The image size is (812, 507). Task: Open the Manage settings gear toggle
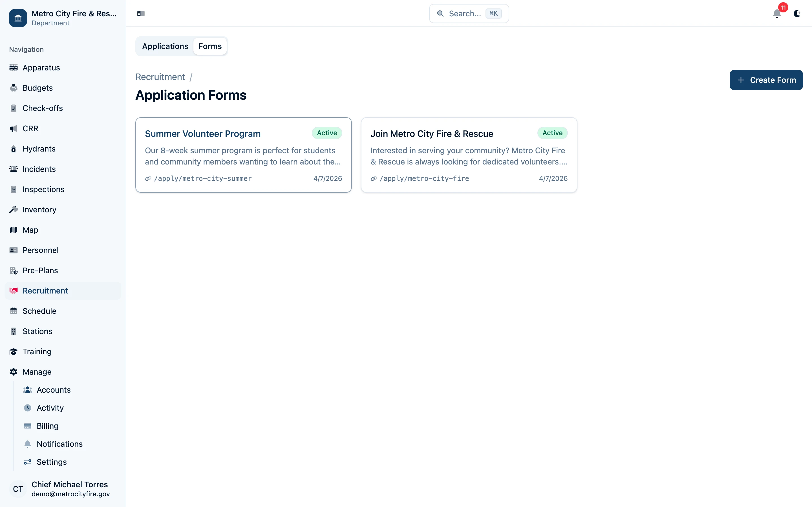point(14,372)
